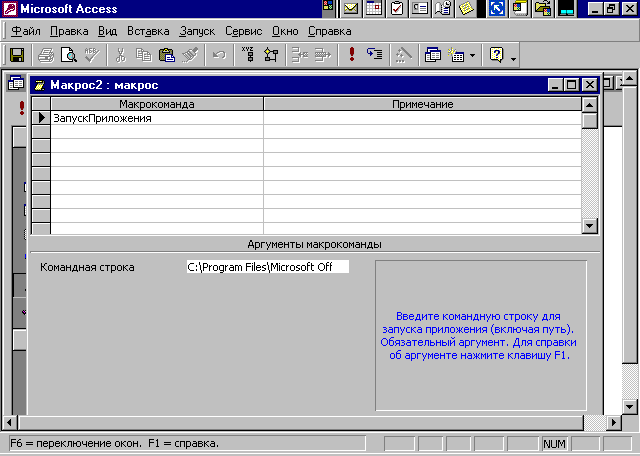This screenshot has width=640, height=456.
Task: Click the macro grid scrollbar up arrow
Action: (589, 105)
